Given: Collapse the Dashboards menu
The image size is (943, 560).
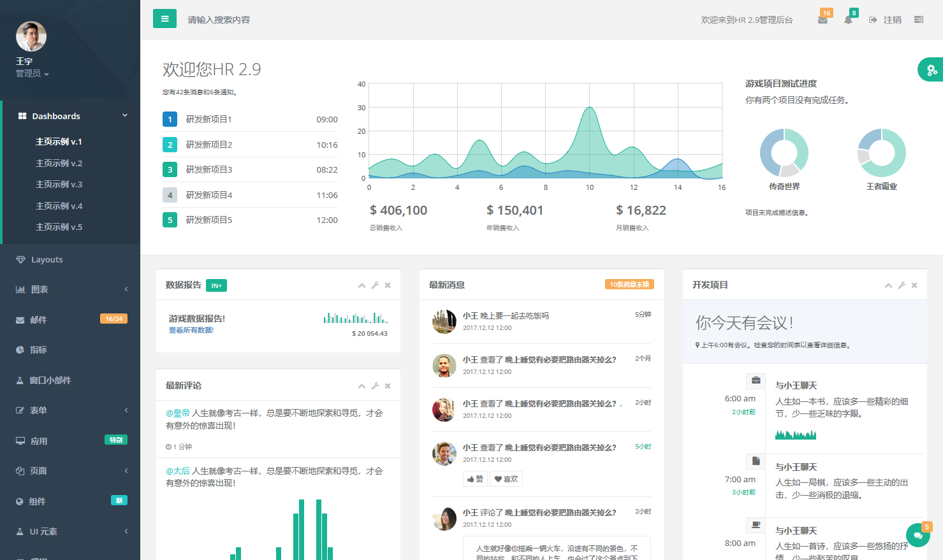Looking at the screenshot, I should click(71, 116).
